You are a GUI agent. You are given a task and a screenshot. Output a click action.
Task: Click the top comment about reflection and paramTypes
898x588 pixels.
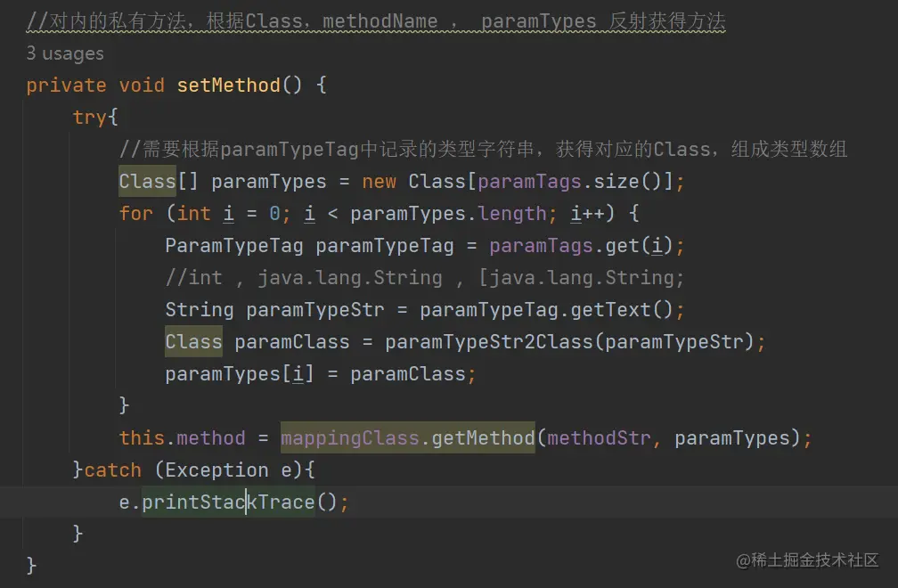click(x=376, y=21)
